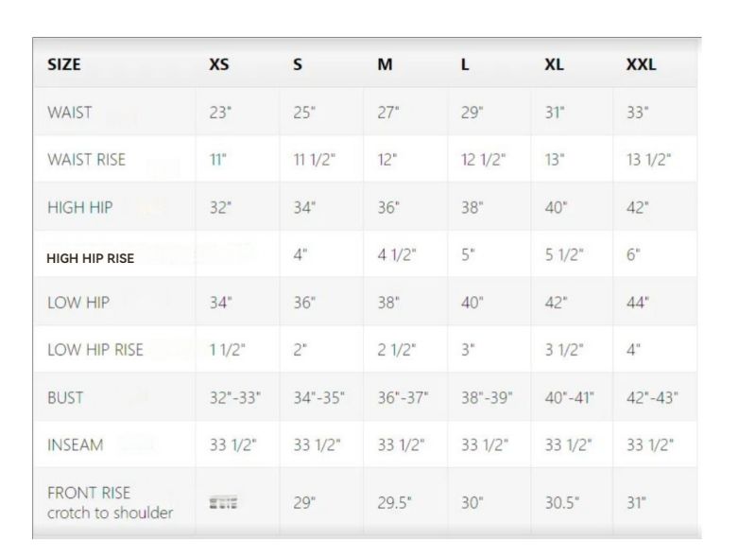Select the LOW HIP RISE row label

click(x=95, y=350)
